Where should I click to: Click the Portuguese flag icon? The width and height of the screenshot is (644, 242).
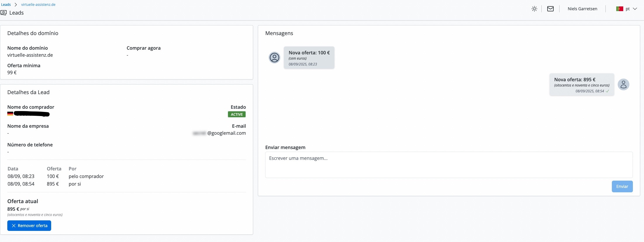tap(619, 9)
